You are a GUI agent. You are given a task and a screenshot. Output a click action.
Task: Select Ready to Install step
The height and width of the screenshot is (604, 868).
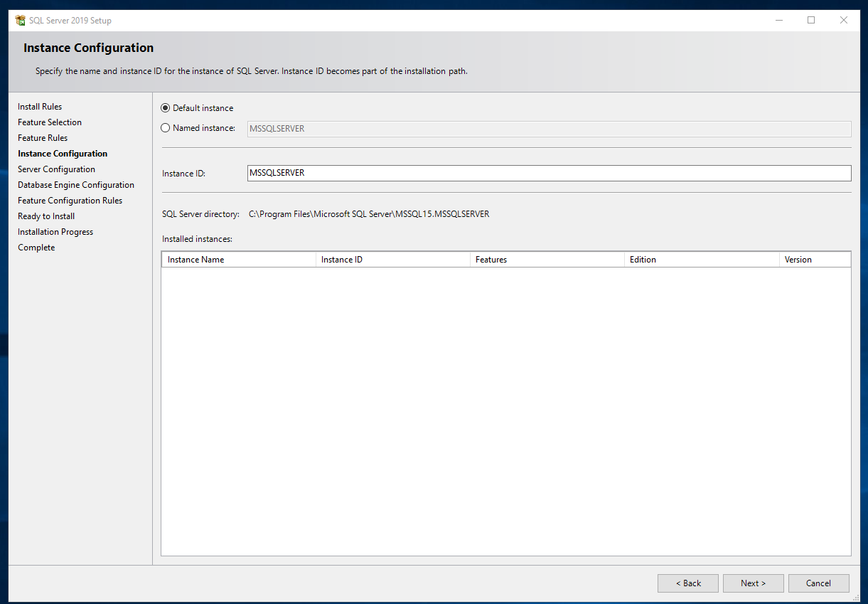click(x=46, y=216)
